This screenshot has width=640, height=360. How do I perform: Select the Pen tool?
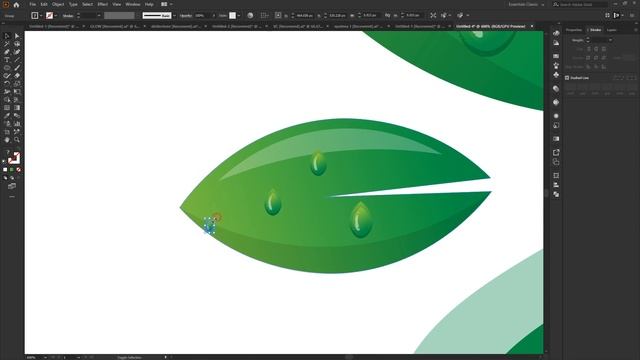click(x=7, y=52)
